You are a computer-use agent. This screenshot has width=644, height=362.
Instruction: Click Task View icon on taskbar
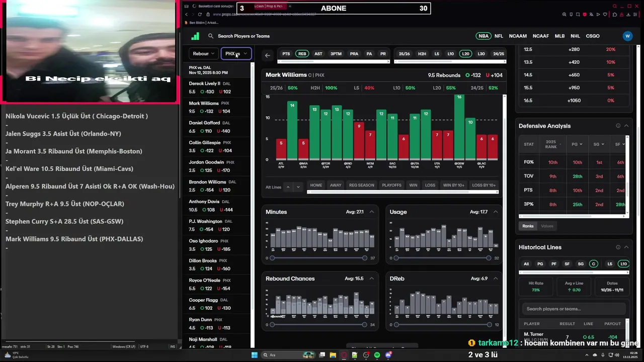coord(322,355)
